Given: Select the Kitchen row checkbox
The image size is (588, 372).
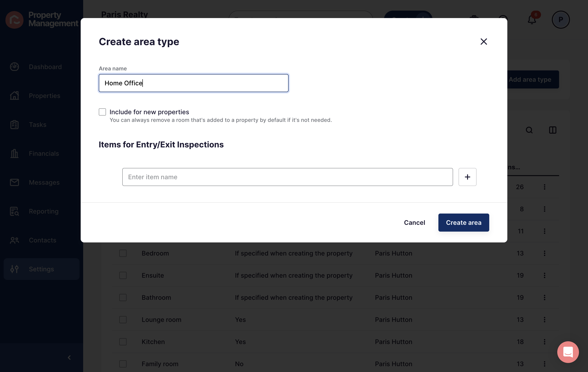Looking at the screenshot, I should (x=123, y=342).
